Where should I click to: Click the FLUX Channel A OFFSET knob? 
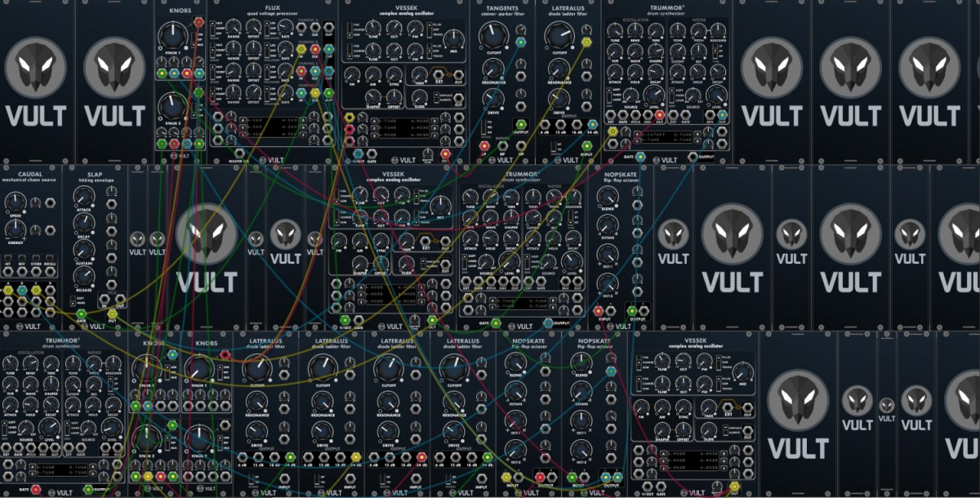click(x=253, y=26)
